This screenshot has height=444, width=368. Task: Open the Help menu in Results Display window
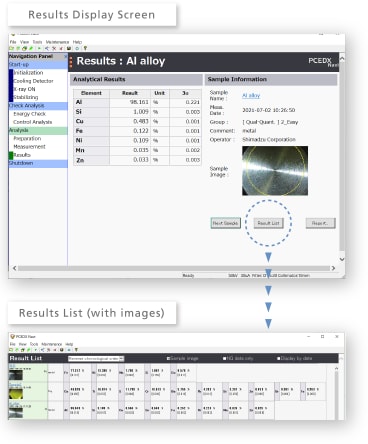(x=77, y=42)
